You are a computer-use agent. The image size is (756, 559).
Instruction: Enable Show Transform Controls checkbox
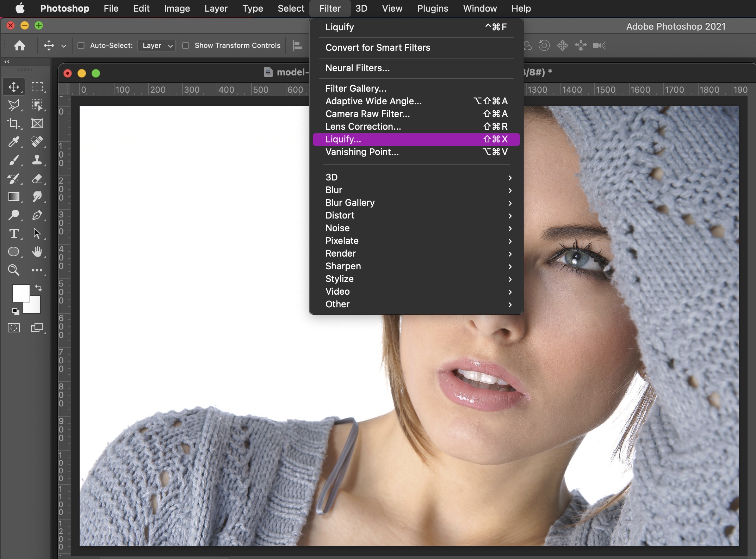186,45
